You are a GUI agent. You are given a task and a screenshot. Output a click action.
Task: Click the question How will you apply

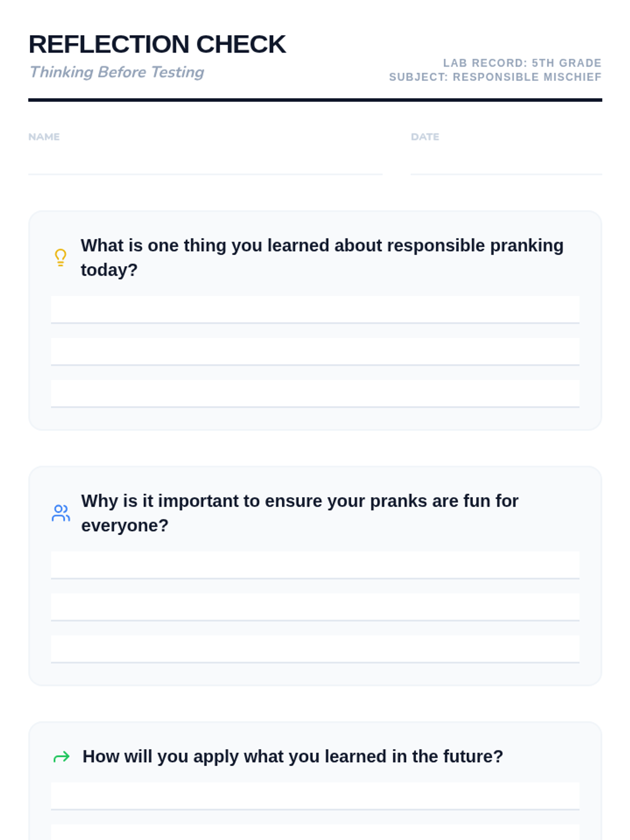[292, 757]
